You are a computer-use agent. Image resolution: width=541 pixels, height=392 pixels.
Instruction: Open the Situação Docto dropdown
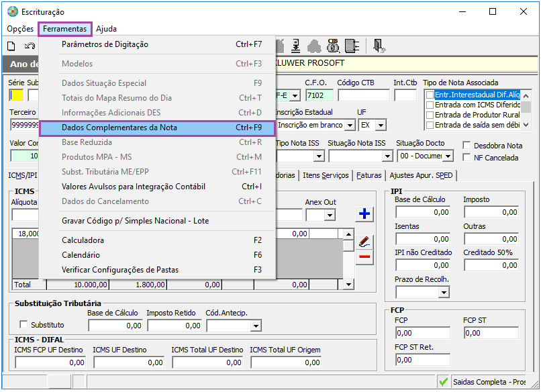[x=448, y=156]
